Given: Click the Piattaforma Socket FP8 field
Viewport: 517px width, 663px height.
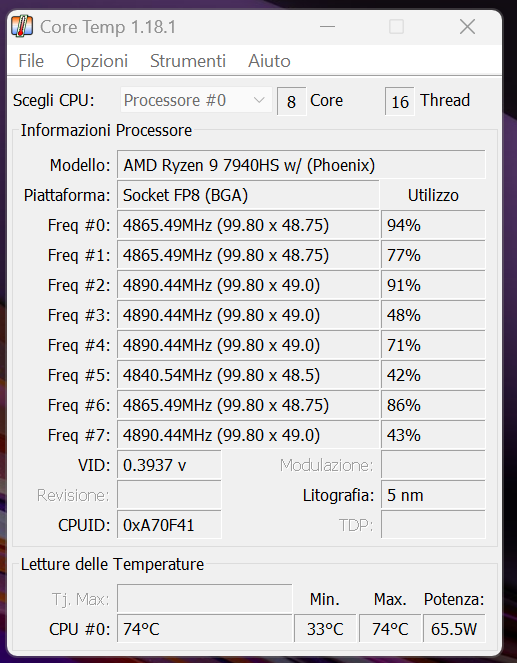Looking at the screenshot, I should click(x=248, y=195).
